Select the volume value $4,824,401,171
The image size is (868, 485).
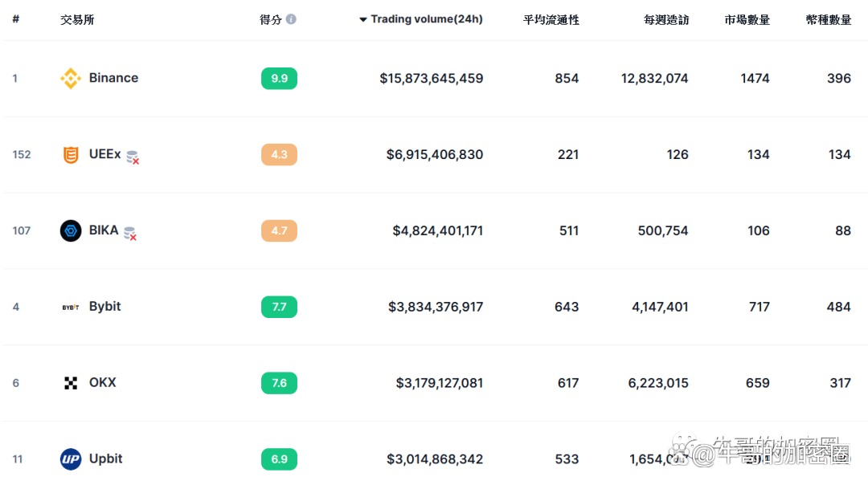click(x=438, y=230)
